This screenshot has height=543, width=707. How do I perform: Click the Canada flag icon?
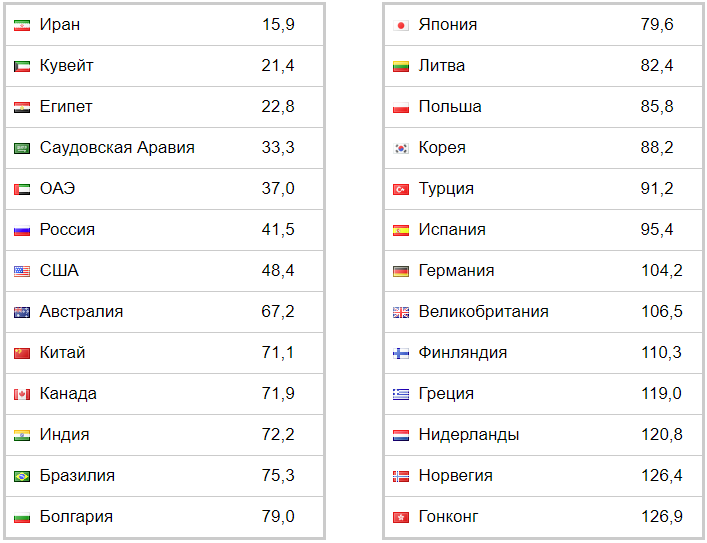point(22,394)
